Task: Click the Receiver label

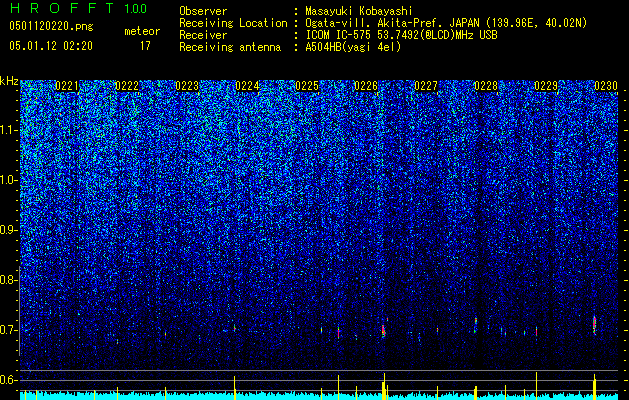Action: click(x=203, y=35)
